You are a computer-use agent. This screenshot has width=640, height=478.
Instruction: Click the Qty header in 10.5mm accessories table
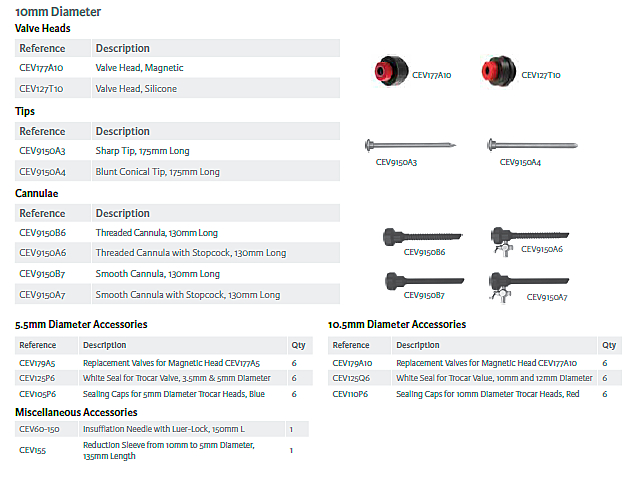[x=609, y=345]
